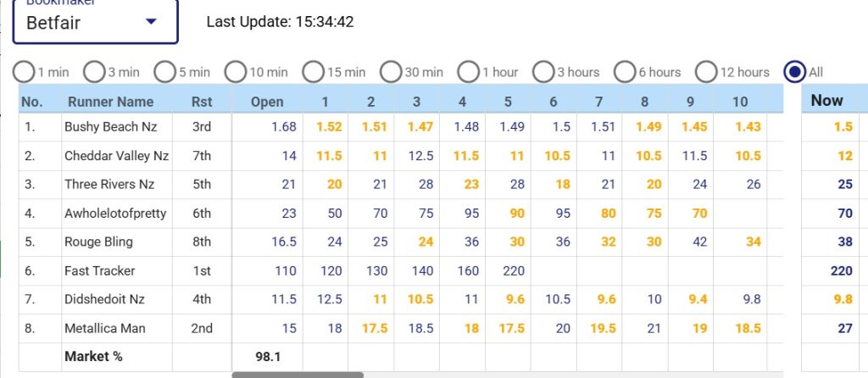Open the Betfair bookmaker dropdown arrow

coord(152,22)
